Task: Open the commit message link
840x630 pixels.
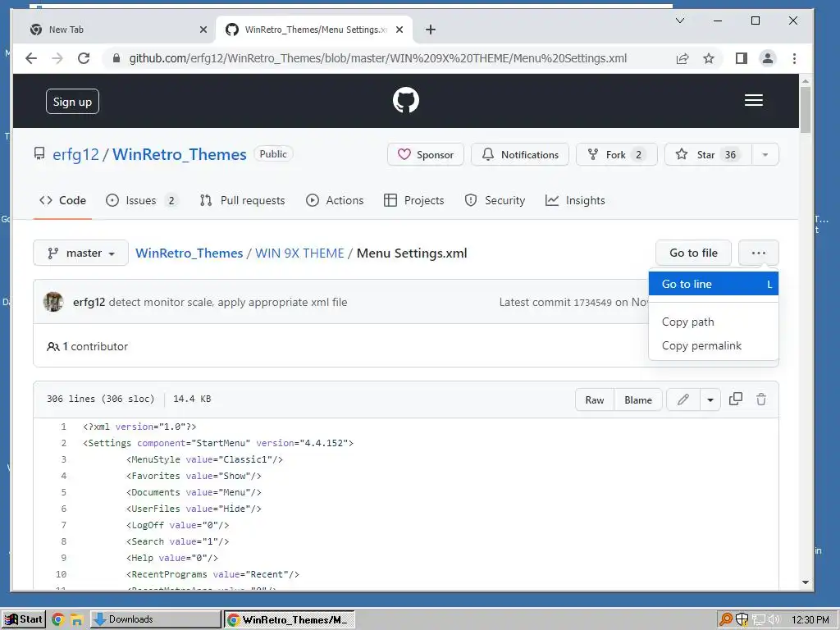Action: pos(228,302)
